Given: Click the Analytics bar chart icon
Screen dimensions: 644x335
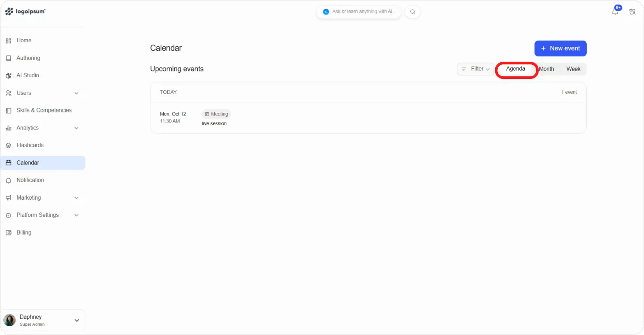Looking at the screenshot, I should [8, 128].
